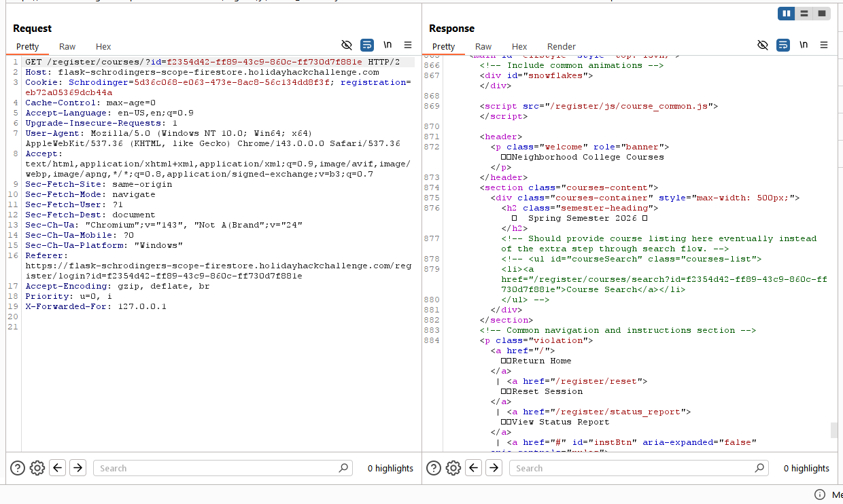
Task: Go to previous match in Response search
Action: pyautogui.click(x=474, y=467)
